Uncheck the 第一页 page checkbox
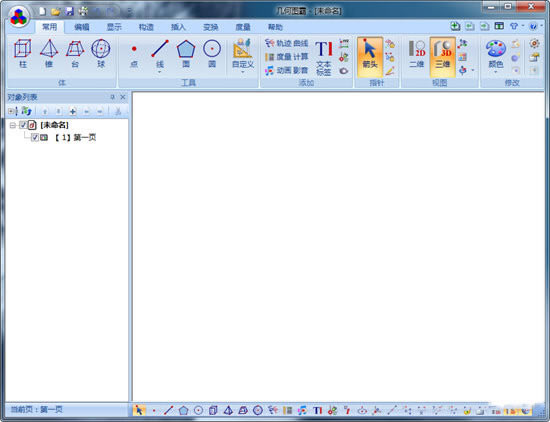This screenshot has height=422, width=550. 34,137
